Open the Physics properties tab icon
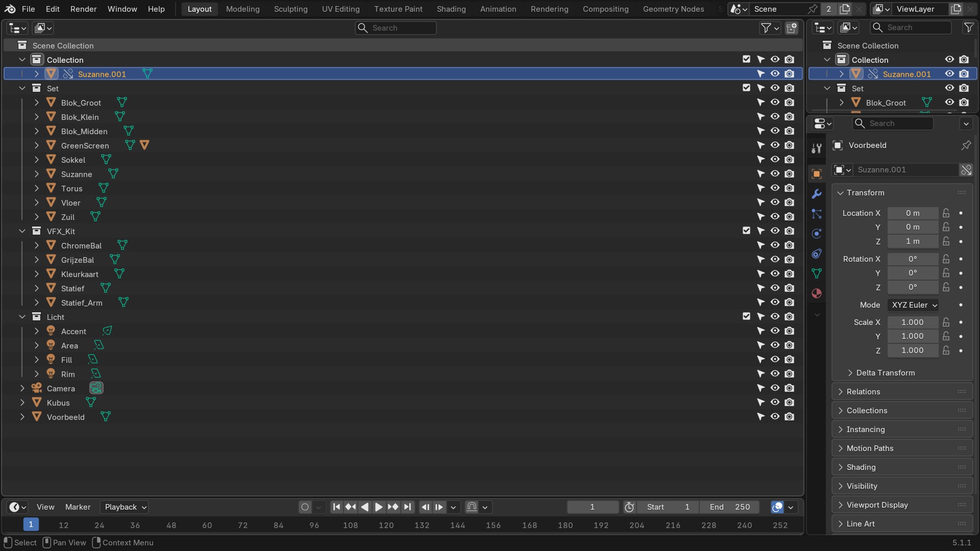Image resolution: width=980 pixels, height=551 pixels. point(817,234)
